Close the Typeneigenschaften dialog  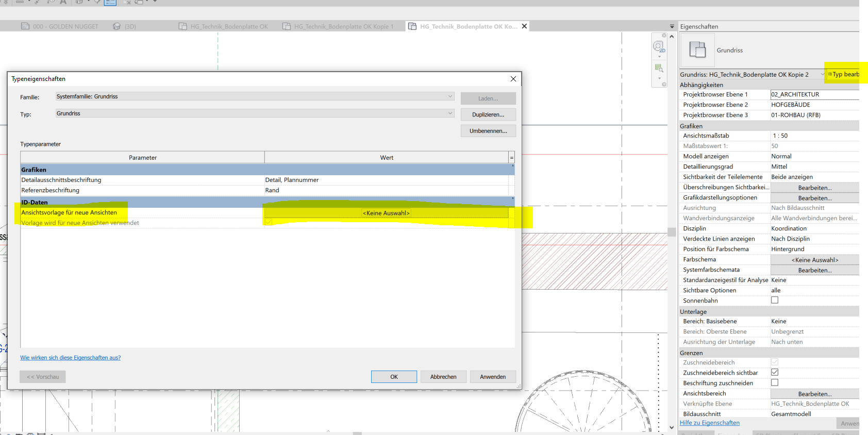[x=513, y=79]
